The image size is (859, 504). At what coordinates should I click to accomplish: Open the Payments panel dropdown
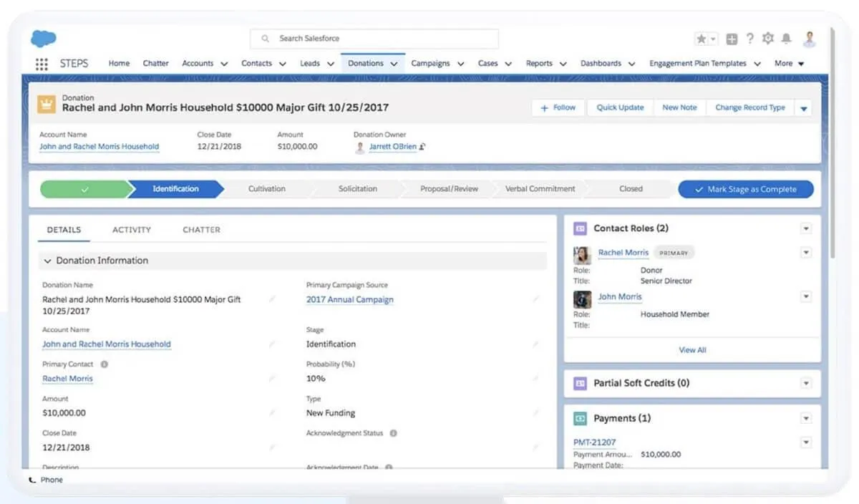click(806, 418)
